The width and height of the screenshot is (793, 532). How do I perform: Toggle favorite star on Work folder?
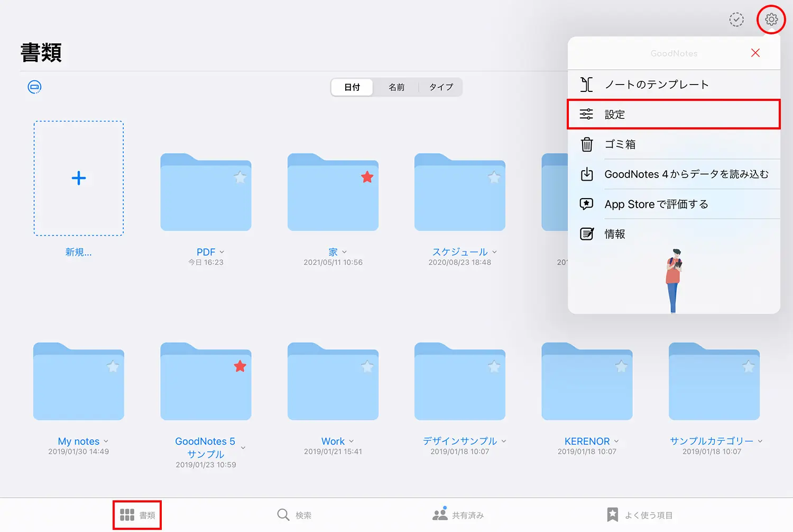[367, 366]
